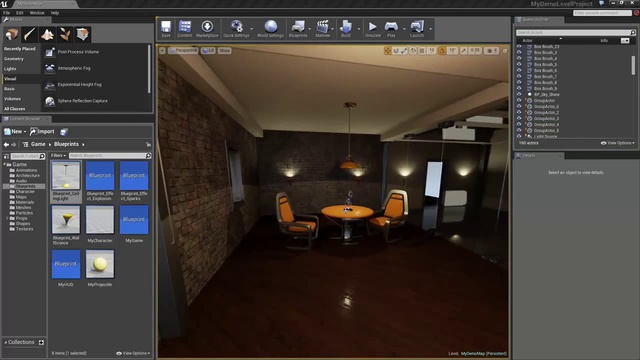Toggle visibility of GroupActor_3

pyautogui.click(x=519, y=118)
